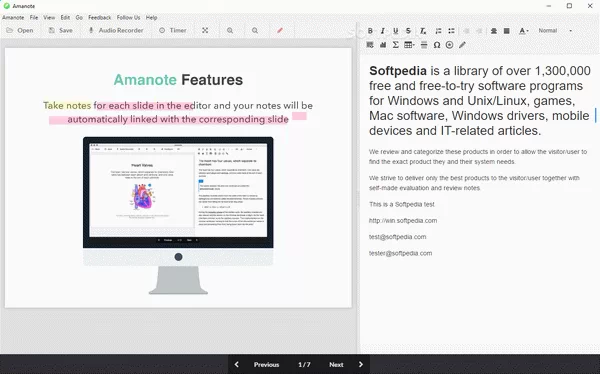Image resolution: width=600 pixels, height=374 pixels.
Task: Click the 'We review and categorize' paragraph
Action: pyautogui.click(x=478, y=157)
